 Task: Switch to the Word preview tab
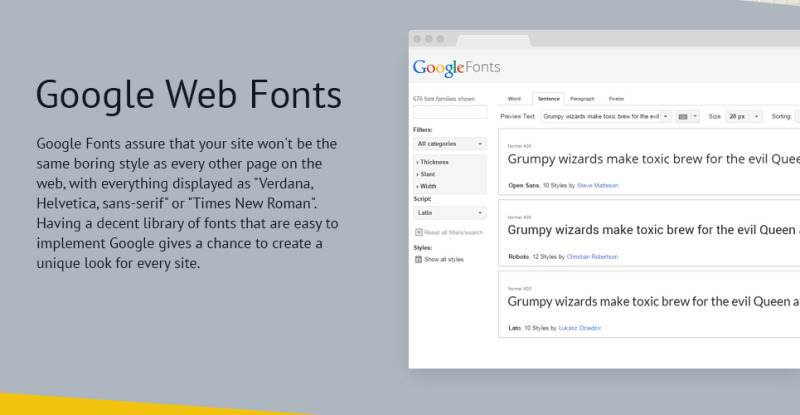514,99
